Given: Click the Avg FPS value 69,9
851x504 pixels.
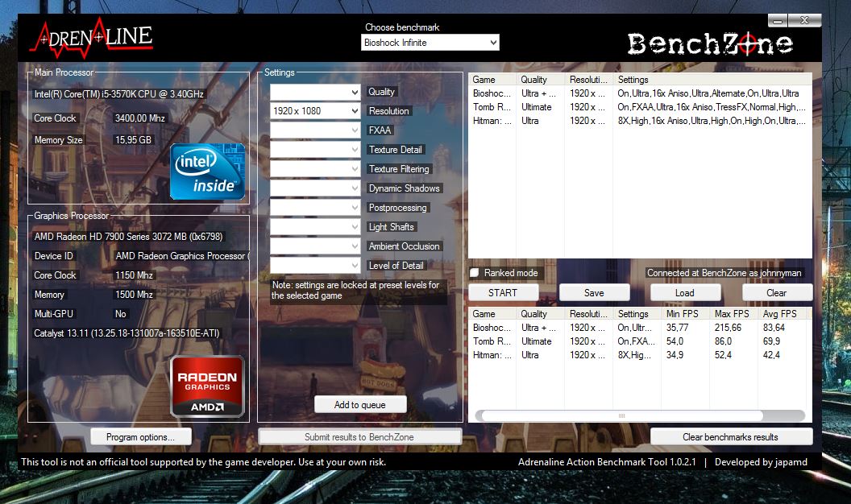Looking at the screenshot, I should [x=771, y=341].
